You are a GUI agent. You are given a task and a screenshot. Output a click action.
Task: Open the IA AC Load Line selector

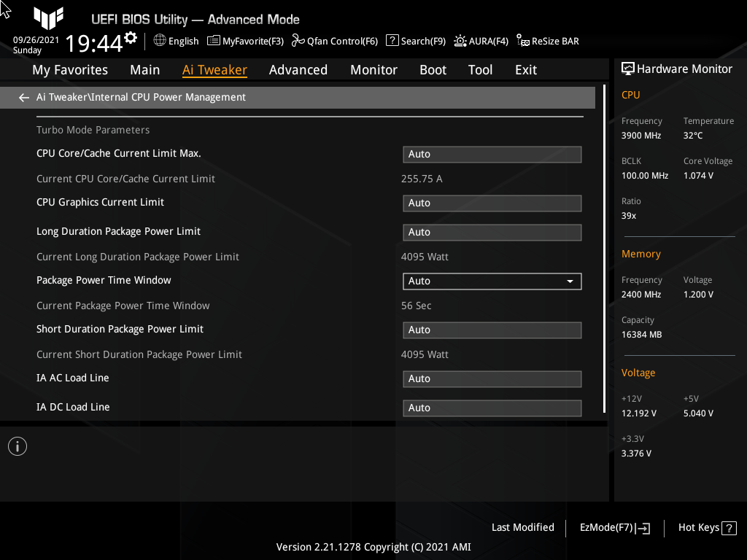(x=492, y=378)
